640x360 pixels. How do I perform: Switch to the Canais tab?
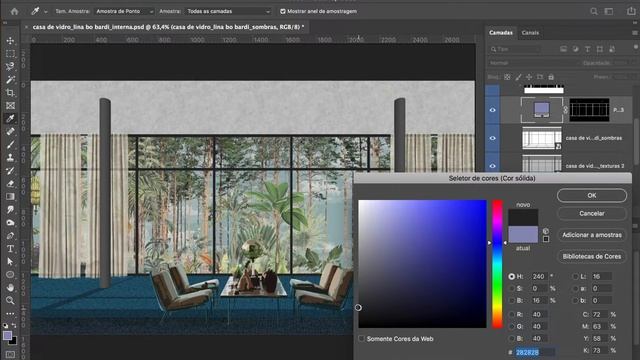[530, 33]
